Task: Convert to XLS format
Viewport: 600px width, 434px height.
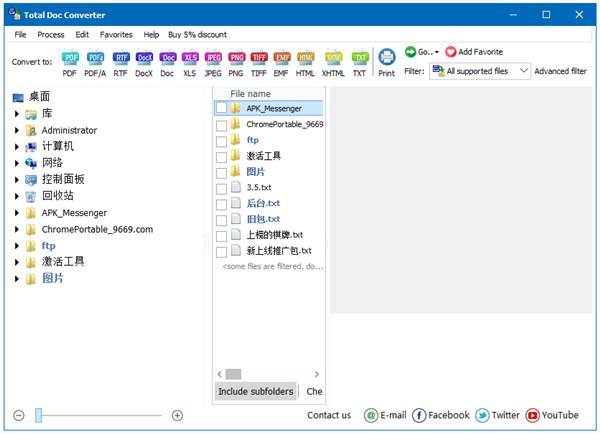Action: [x=190, y=64]
